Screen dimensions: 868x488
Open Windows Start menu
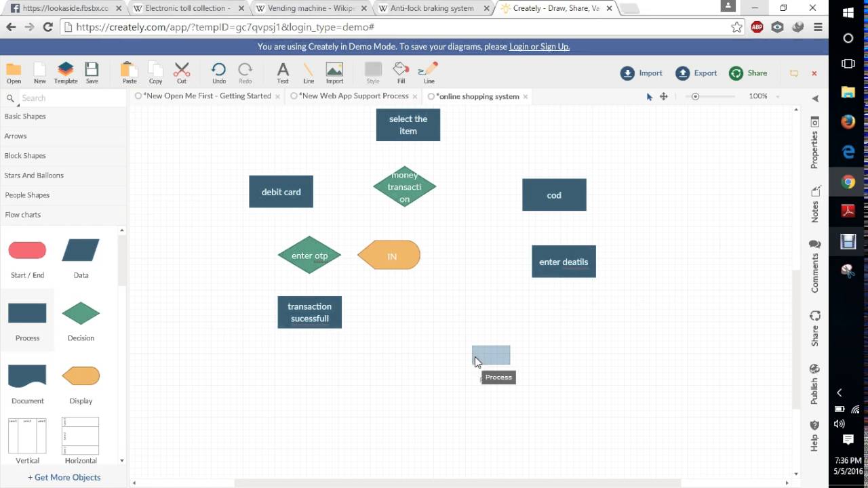(848, 12)
